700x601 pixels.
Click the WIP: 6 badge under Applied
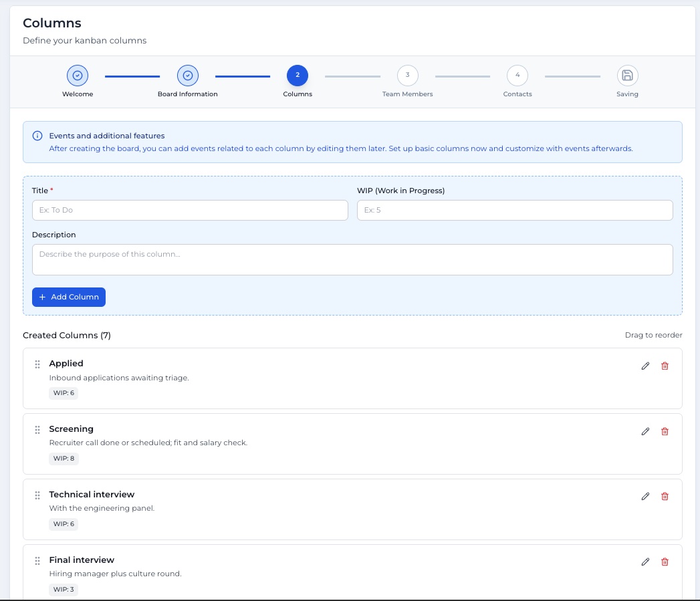[64, 393]
